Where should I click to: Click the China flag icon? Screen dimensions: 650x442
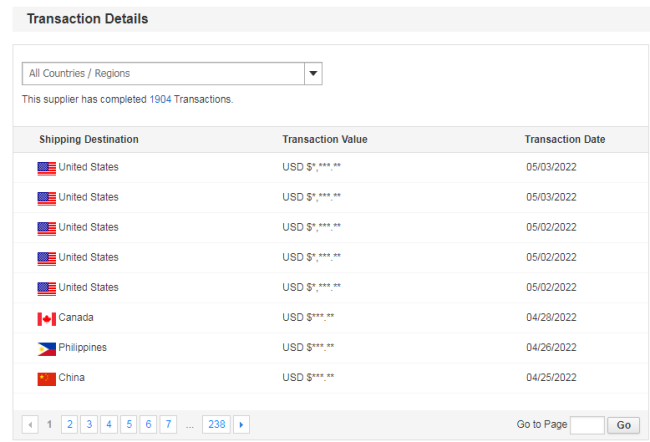pos(46,378)
